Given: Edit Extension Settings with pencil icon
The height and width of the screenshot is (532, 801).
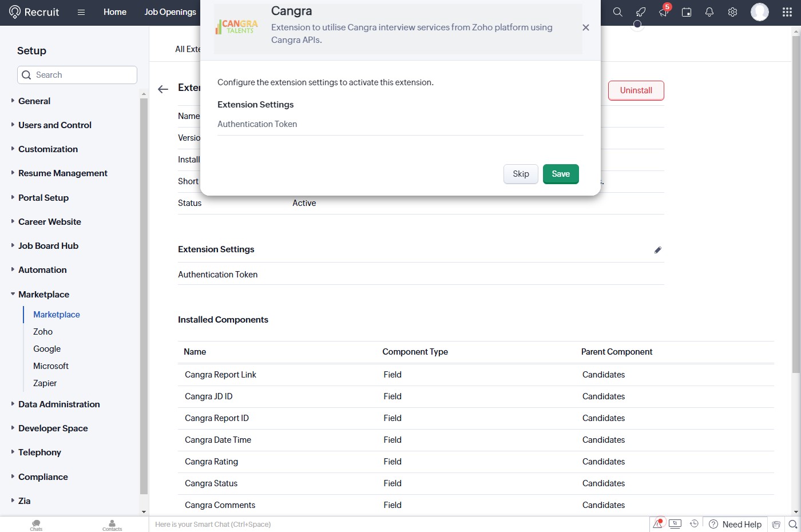Looking at the screenshot, I should [658, 250].
